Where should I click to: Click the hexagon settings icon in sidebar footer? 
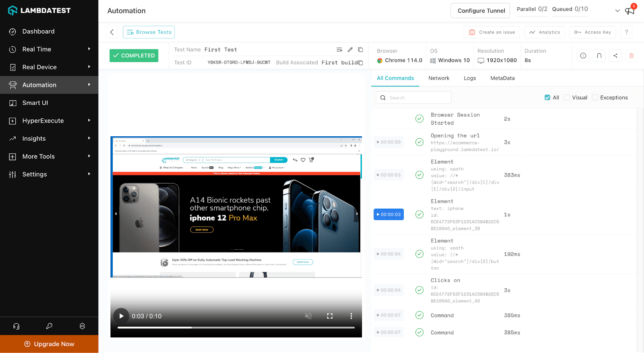click(x=82, y=326)
